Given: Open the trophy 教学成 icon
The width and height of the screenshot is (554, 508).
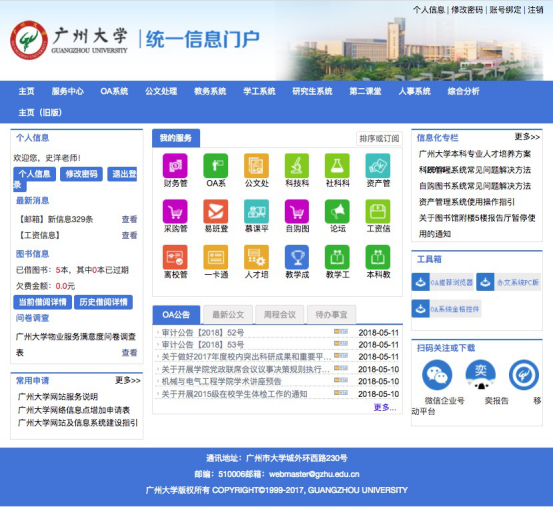Looking at the screenshot, I should [x=297, y=257].
